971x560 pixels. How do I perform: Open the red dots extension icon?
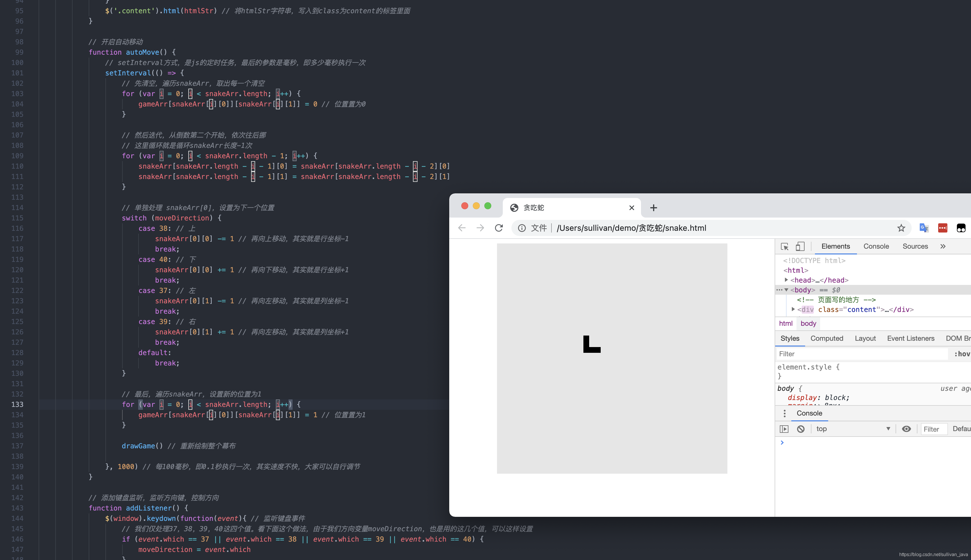(x=942, y=228)
